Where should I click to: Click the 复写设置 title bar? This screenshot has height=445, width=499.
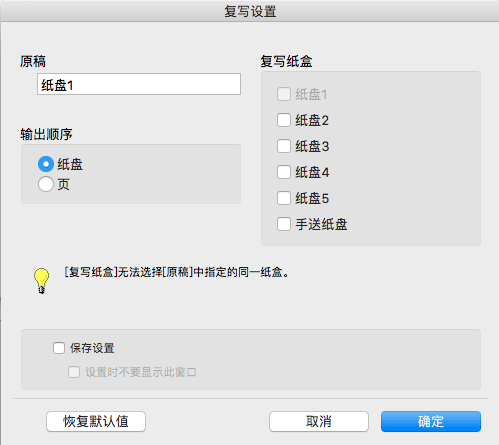[250, 11]
